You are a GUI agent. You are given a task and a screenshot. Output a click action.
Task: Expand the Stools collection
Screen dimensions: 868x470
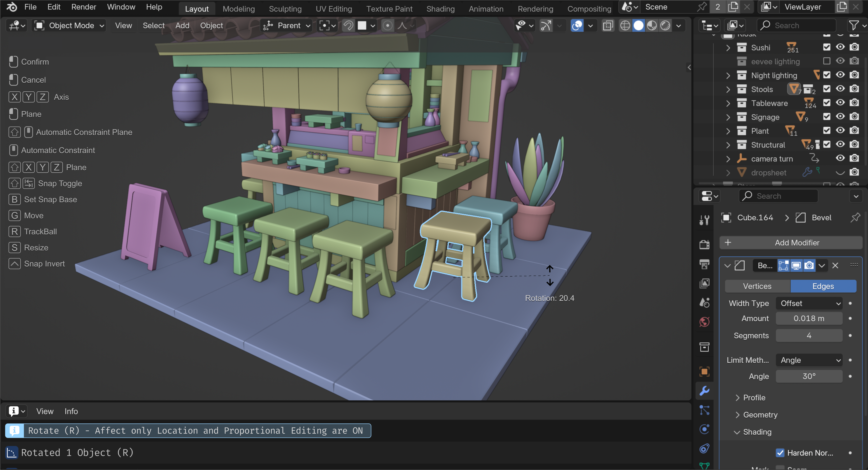[728, 89]
